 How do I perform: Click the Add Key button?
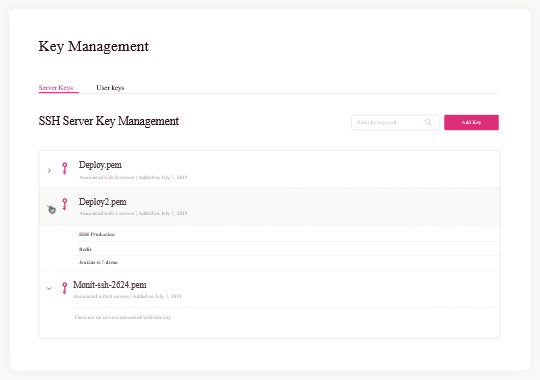tap(471, 122)
